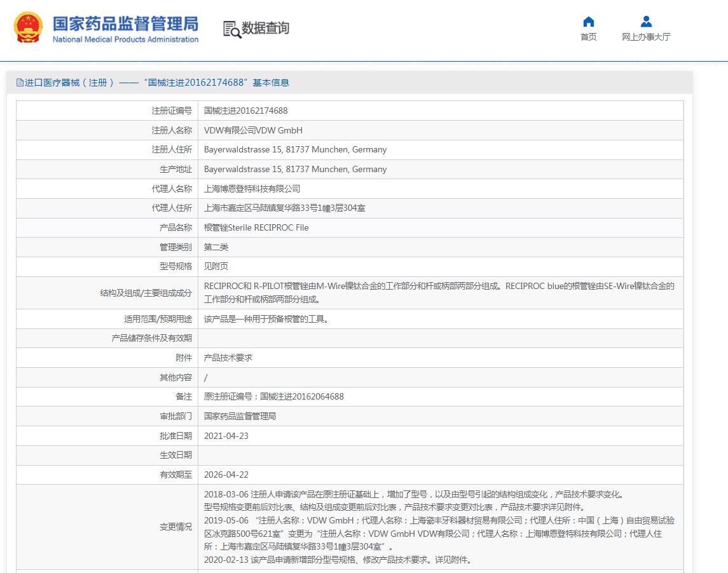Click the 国家药品监督管理局 site title
Viewport: 728px width, 573px height.
[125, 24]
